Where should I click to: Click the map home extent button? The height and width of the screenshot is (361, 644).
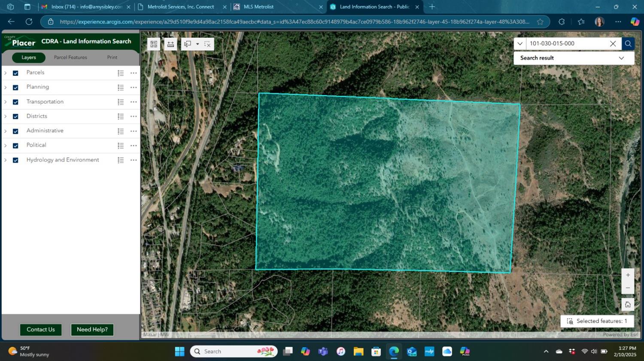pos(628,304)
